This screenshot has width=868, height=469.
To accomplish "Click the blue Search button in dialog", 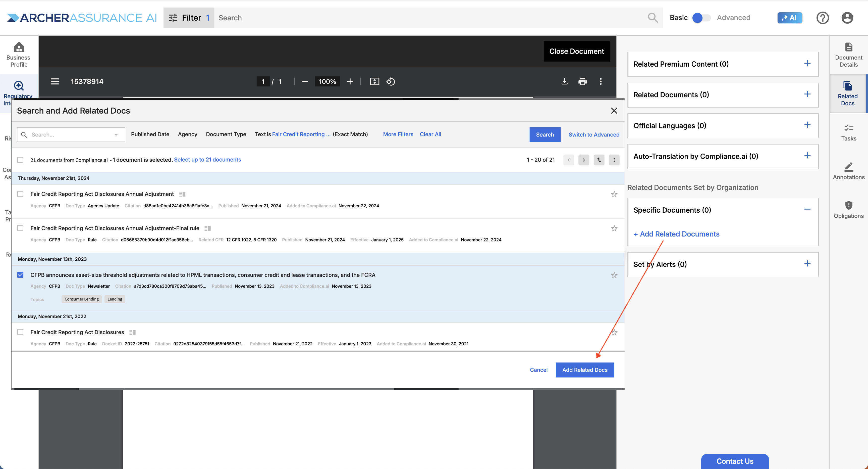I will 545,134.
